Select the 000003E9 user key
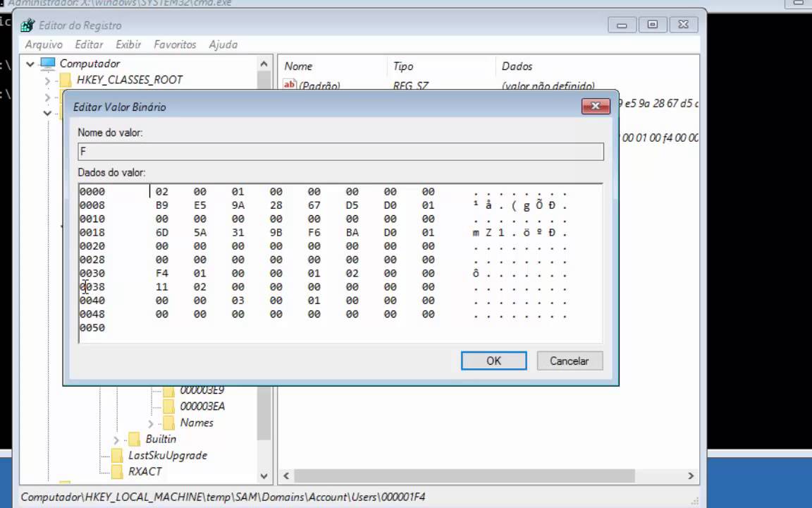The image size is (812, 508). click(x=202, y=391)
